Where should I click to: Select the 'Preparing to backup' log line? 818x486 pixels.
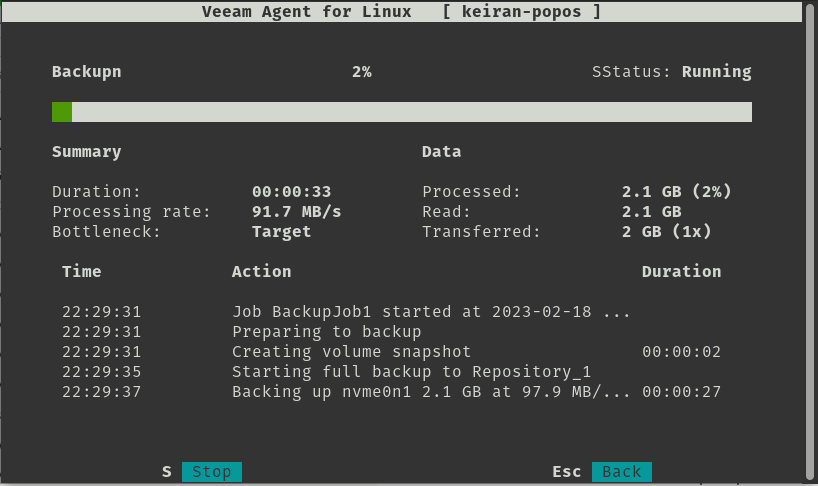coord(391,332)
